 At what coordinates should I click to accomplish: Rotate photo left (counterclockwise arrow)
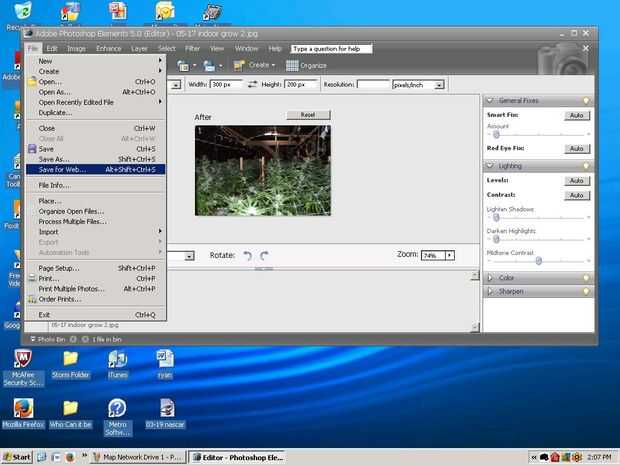tap(248, 256)
